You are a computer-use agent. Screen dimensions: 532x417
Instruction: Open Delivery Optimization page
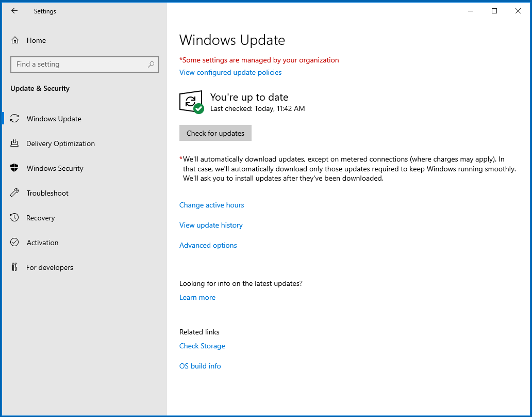(84, 143)
